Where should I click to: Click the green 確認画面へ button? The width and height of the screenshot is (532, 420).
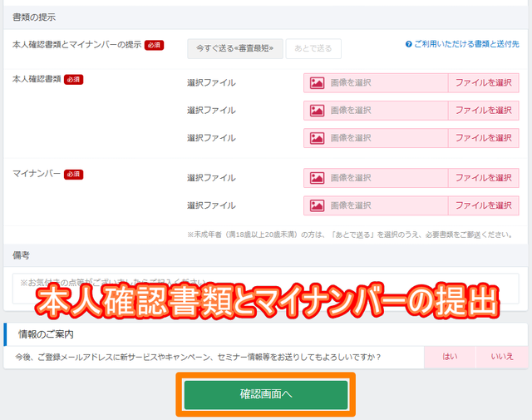click(266, 394)
